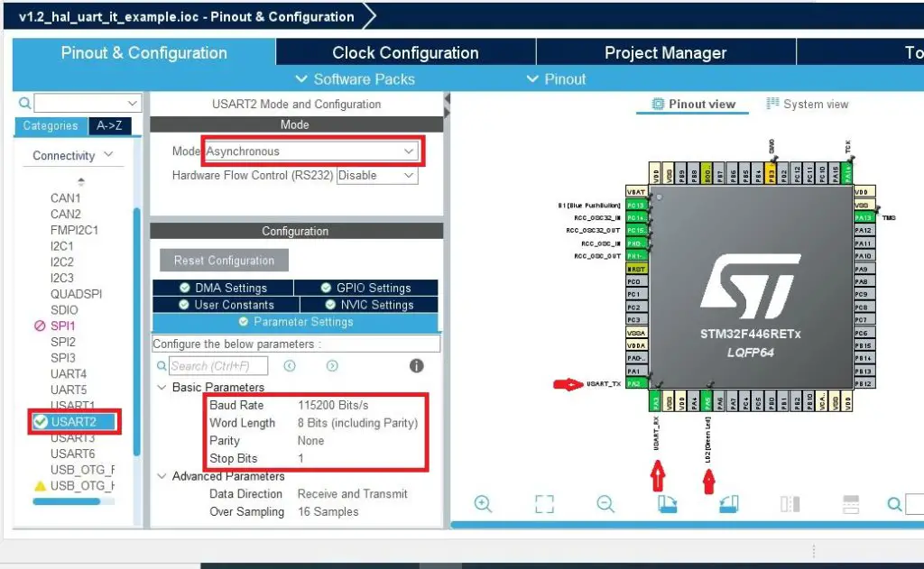Switch to Clock Configuration tab
924x569 pixels.
(405, 52)
